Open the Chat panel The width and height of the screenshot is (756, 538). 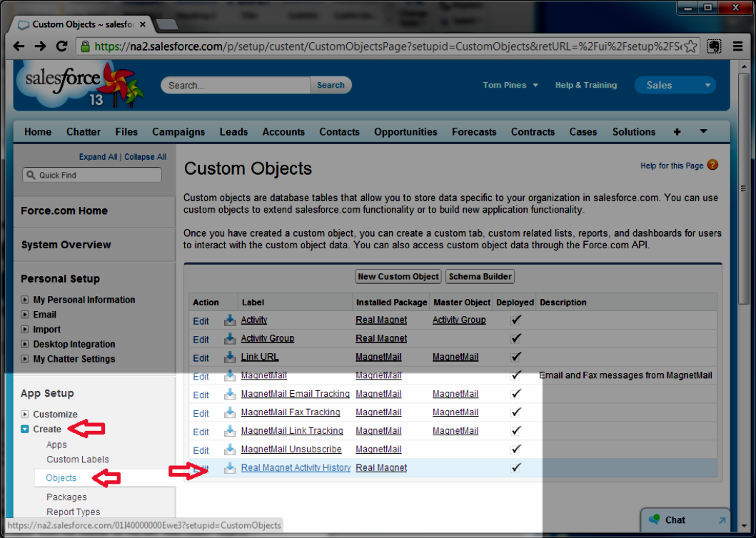point(675,520)
